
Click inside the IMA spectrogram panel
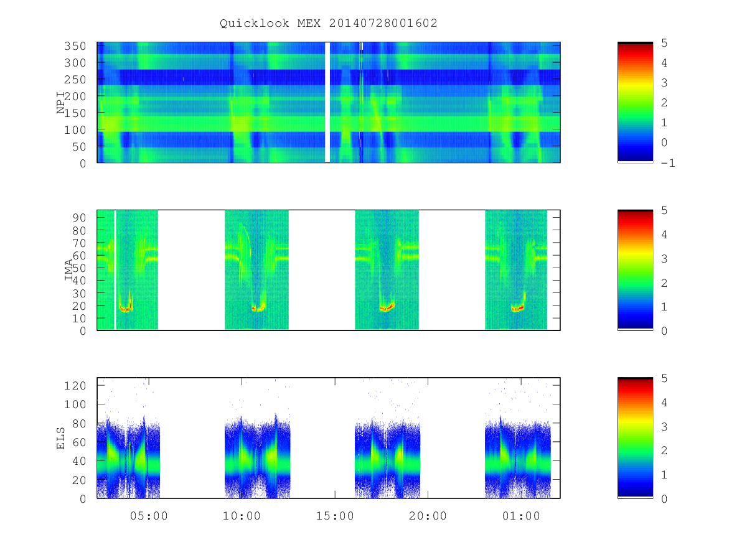click(329, 270)
